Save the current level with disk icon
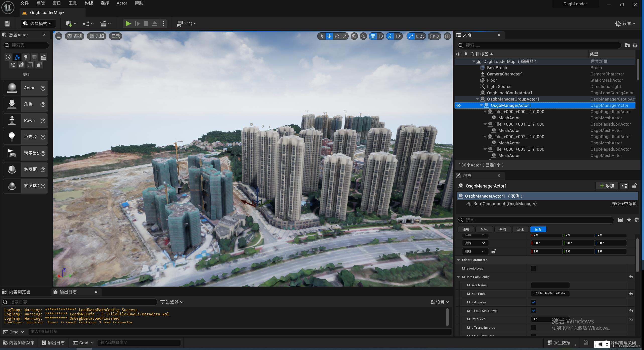644x350 pixels. 7,24
